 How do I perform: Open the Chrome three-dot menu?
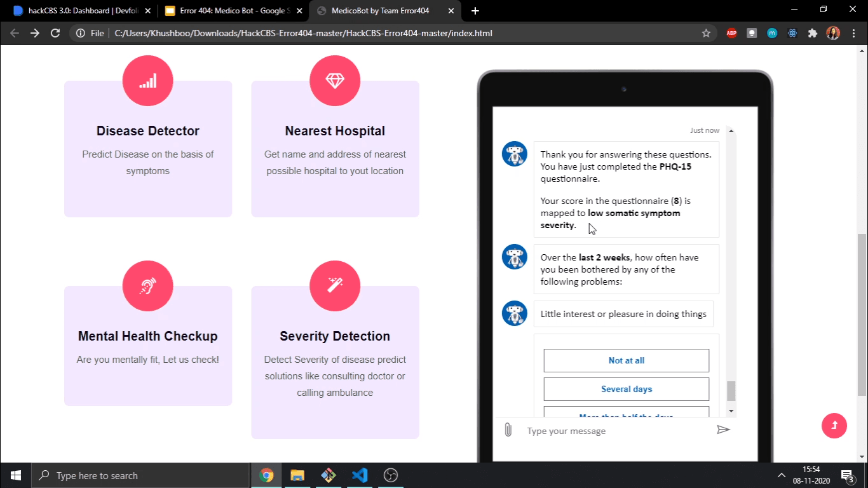pos(853,33)
